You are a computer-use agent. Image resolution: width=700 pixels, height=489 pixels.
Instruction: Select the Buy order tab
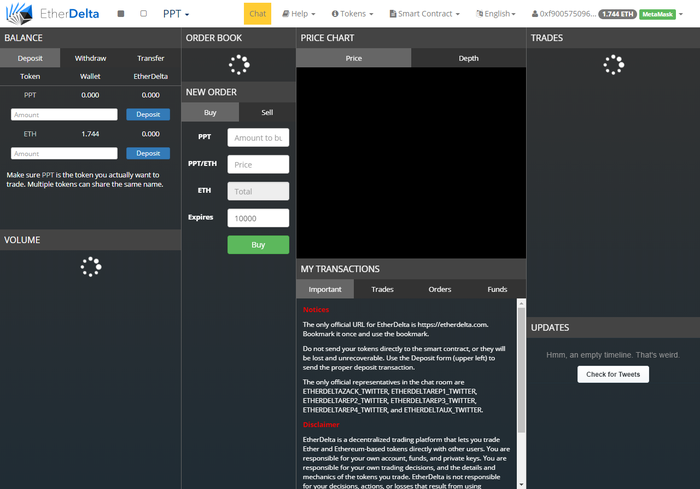pyautogui.click(x=210, y=113)
